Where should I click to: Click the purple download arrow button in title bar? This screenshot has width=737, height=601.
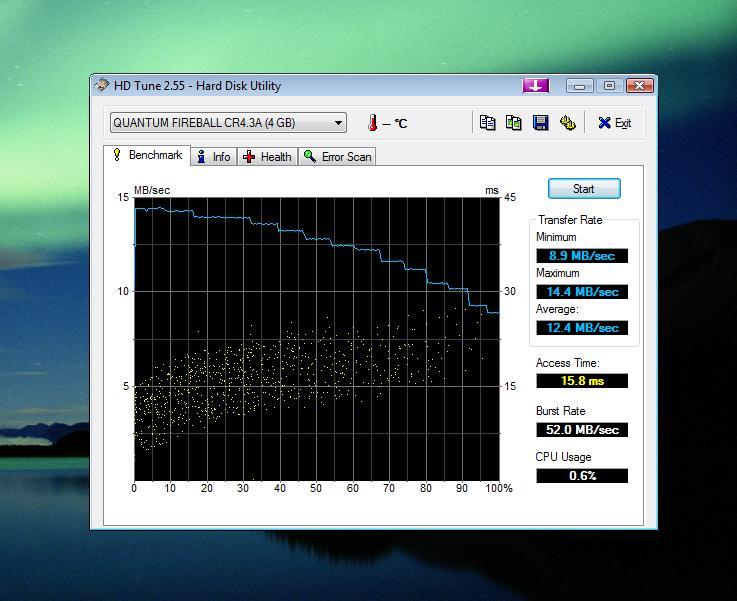(x=535, y=86)
